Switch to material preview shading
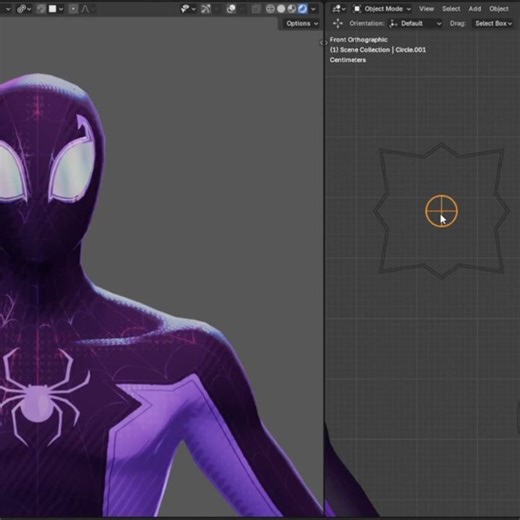Screen dimensions: 520x520 coord(292,9)
